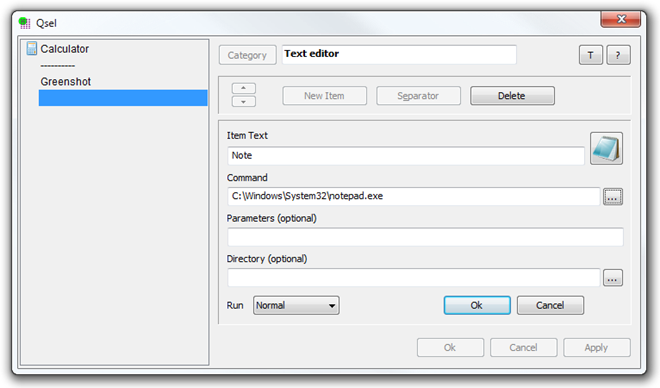Click Cancel next to the Run dropdown
The height and width of the screenshot is (388, 660).
[550, 305]
